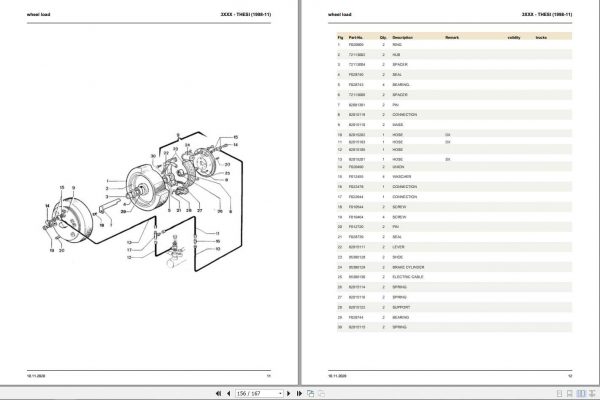Go to the next page
600x400 pixels.
click(x=289, y=393)
